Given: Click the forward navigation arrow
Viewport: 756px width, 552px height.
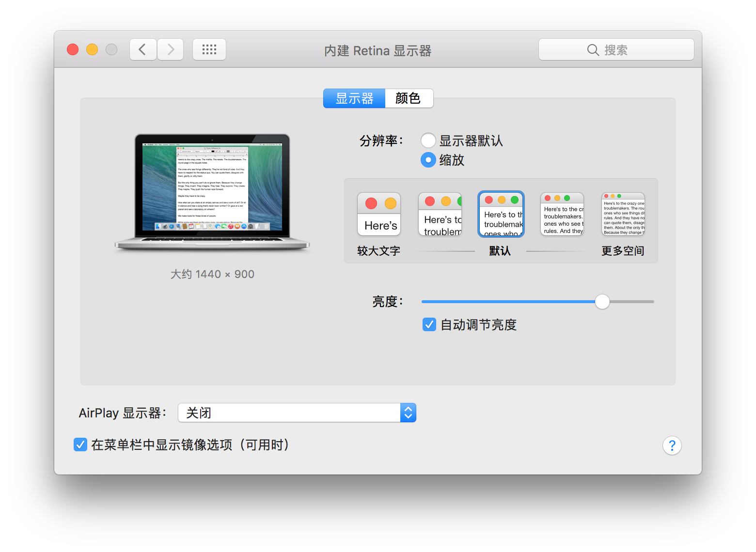Looking at the screenshot, I should (x=171, y=49).
